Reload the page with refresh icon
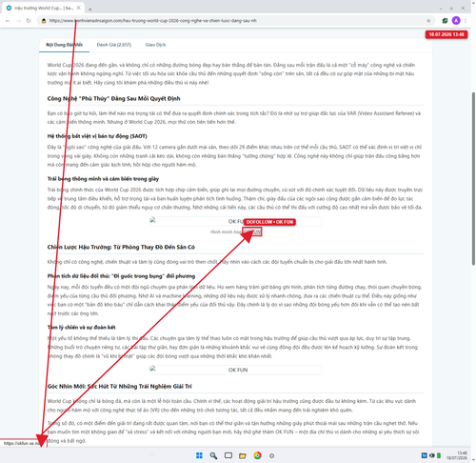This screenshot has width=476, height=463. click(x=29, y=21)
